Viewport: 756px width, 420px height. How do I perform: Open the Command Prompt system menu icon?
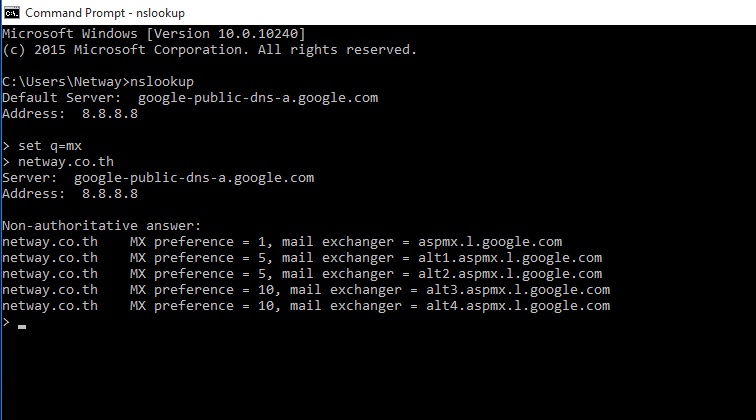click(11, 12)
